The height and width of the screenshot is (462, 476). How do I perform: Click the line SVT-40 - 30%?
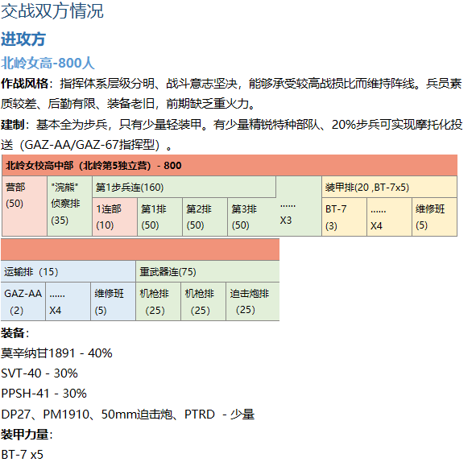pyautogui.click(x=39, y=373)
